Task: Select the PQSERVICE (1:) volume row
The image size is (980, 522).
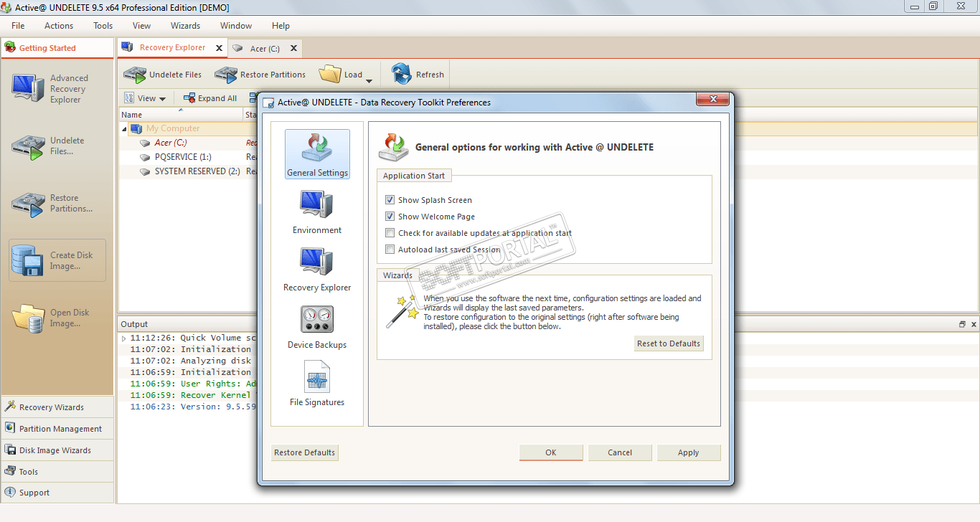Action: point(183,157)
